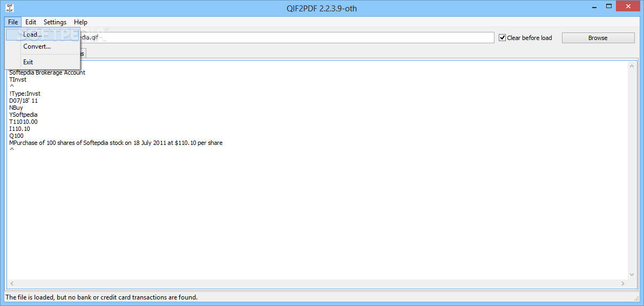Click the vertical scrollbar up arrow

tap(632, 66)
